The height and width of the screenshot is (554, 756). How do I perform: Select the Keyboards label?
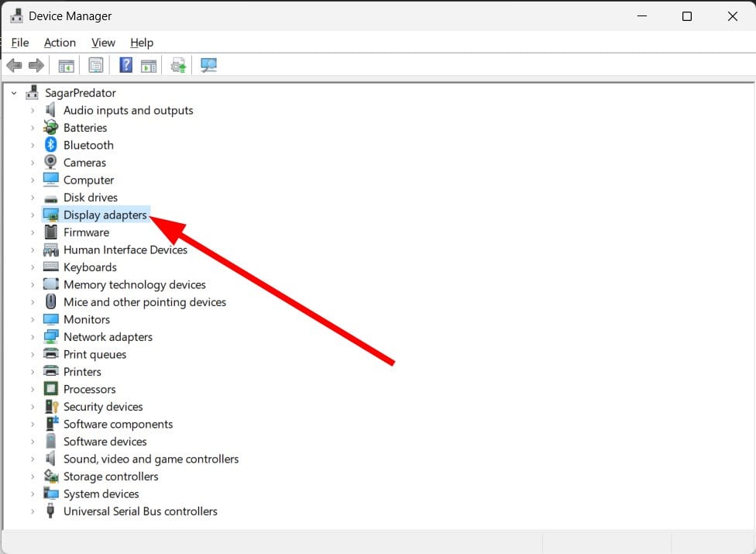pyautogui.click(x=90, y=267)
